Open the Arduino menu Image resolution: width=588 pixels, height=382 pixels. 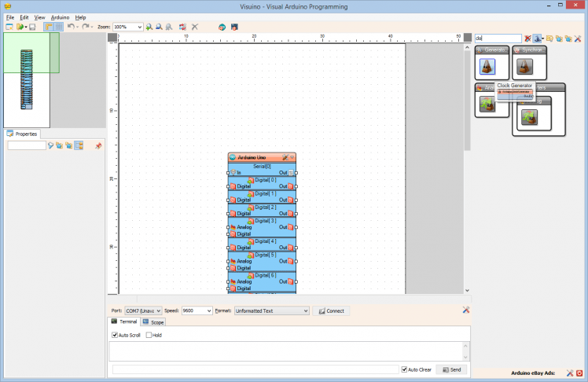point(60,17)
